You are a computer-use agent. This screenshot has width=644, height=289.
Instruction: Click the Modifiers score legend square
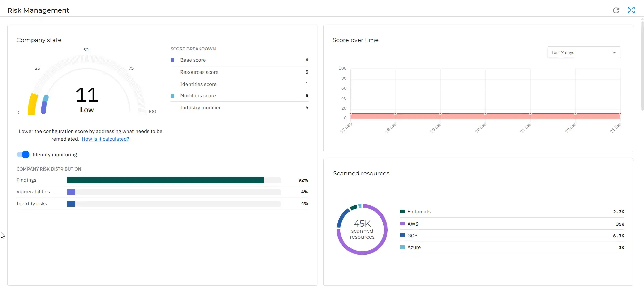(x=173, y=96)
